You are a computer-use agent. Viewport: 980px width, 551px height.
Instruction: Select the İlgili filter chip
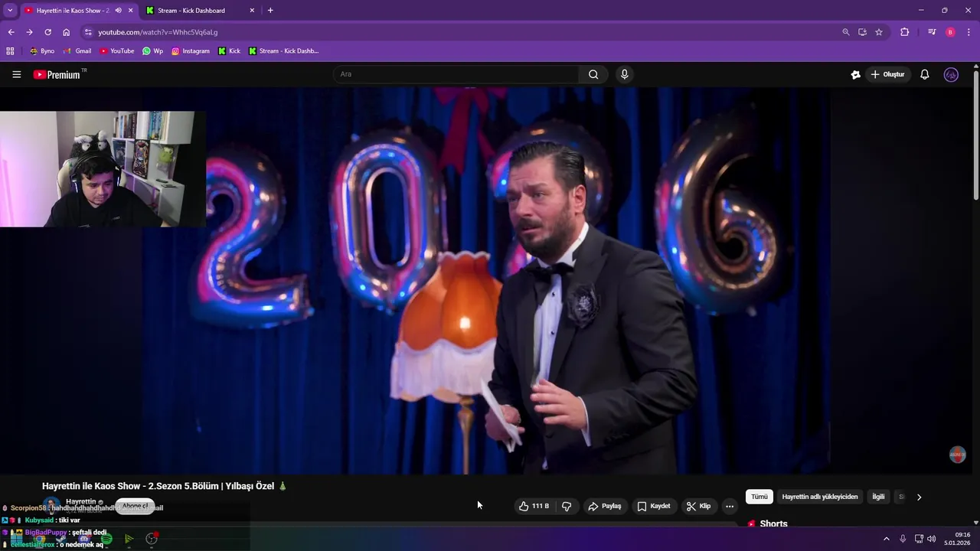pyautogui.click(x=878, y=497)
